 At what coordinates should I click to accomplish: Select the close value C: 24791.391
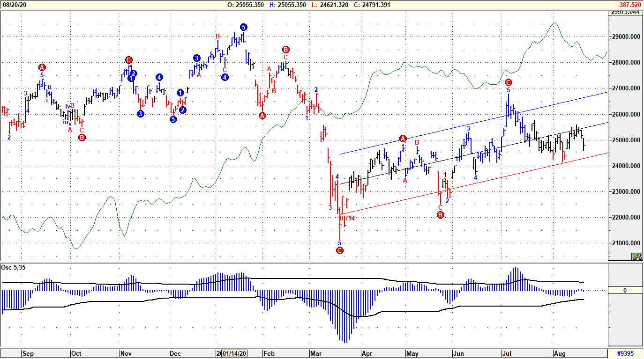point(372,5)
